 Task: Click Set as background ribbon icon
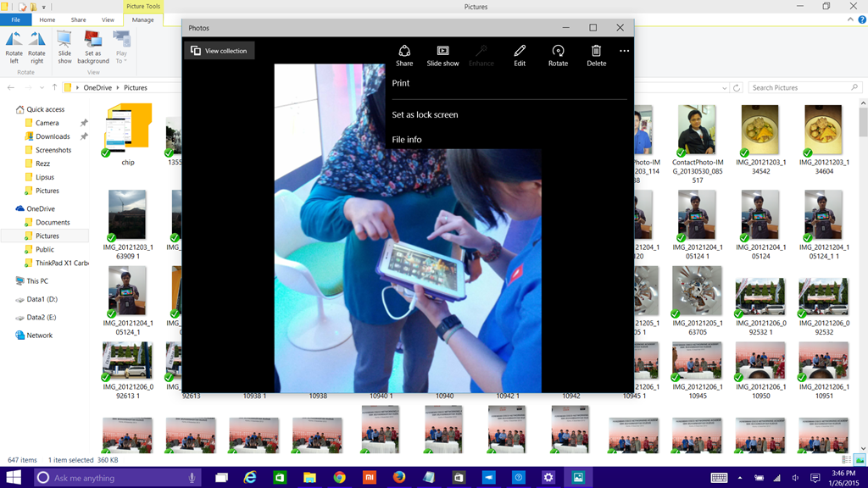[93, 47]
